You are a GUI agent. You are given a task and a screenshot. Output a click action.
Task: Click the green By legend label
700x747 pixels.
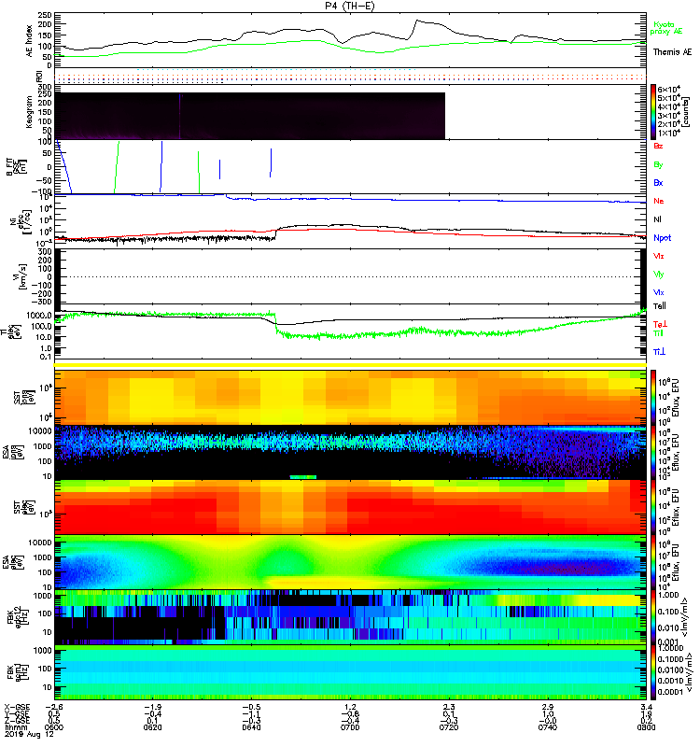[x=658, y=165]
